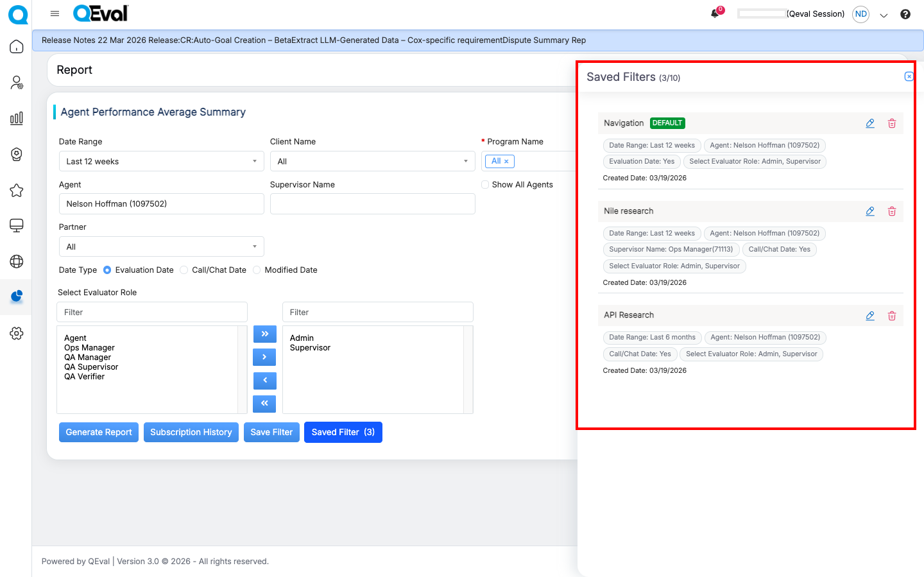Screen dimensions: 924x577
Task: Toggle the hamburger menu icon
Action: point(55,13)
